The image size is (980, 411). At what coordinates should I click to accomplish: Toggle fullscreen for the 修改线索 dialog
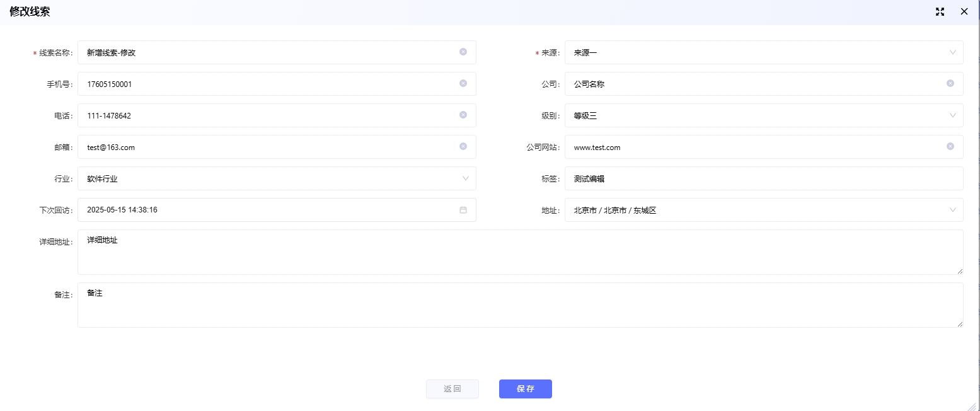(x=940, y=11)
